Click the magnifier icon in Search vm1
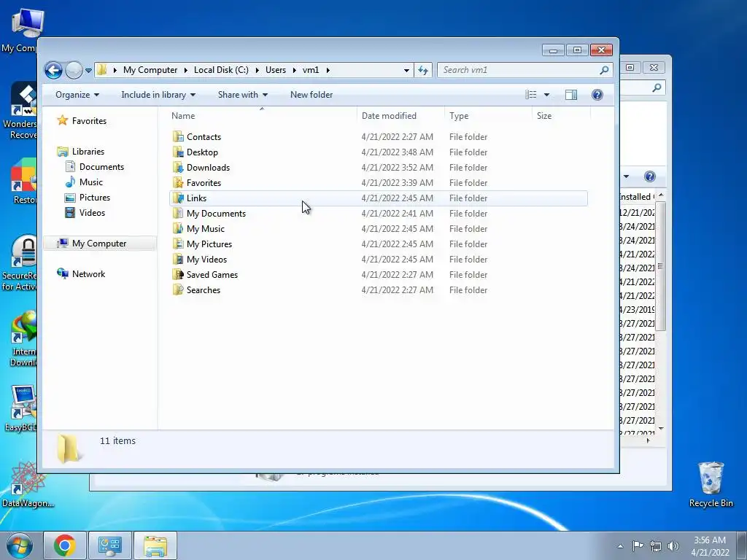Screen dimensions: 747x560 [x=604, y=71]
